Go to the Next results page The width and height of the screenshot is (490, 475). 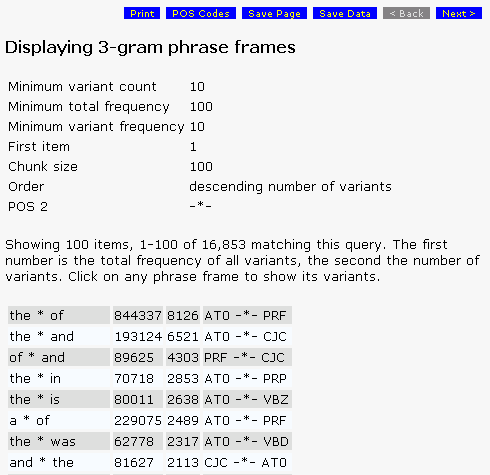pos(459,13)
